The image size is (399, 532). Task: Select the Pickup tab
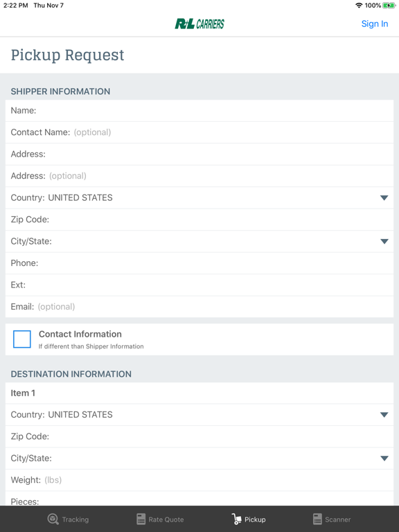point(249,519)
